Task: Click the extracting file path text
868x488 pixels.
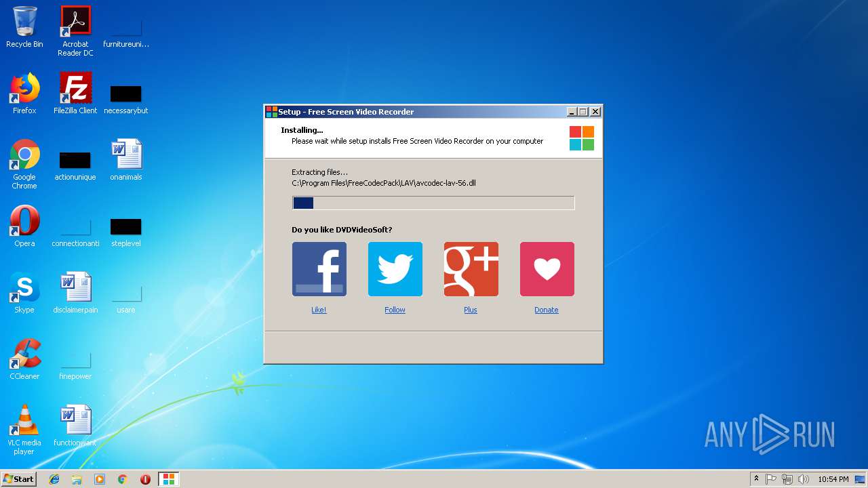Action: click(x=384, y=183)
